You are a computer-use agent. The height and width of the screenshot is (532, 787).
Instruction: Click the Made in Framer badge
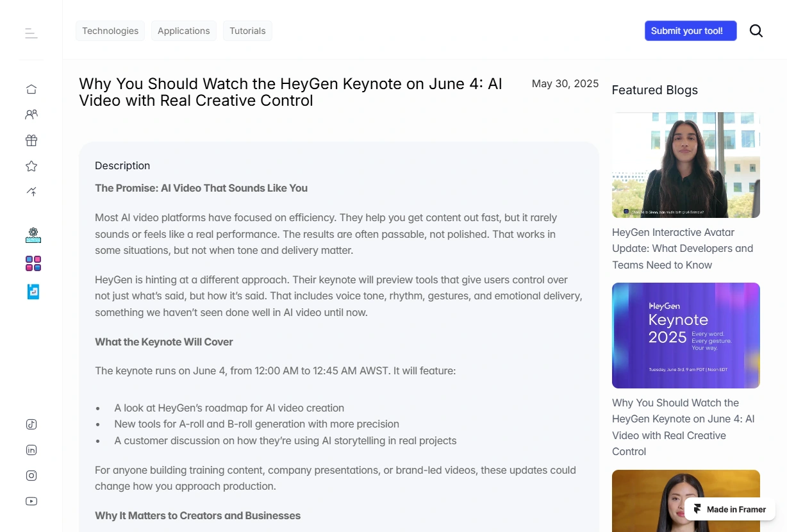(x=730, y=510)
